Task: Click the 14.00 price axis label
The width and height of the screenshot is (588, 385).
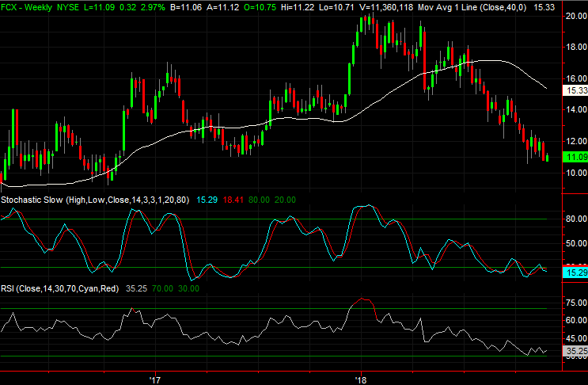Action: coord(576,109)
